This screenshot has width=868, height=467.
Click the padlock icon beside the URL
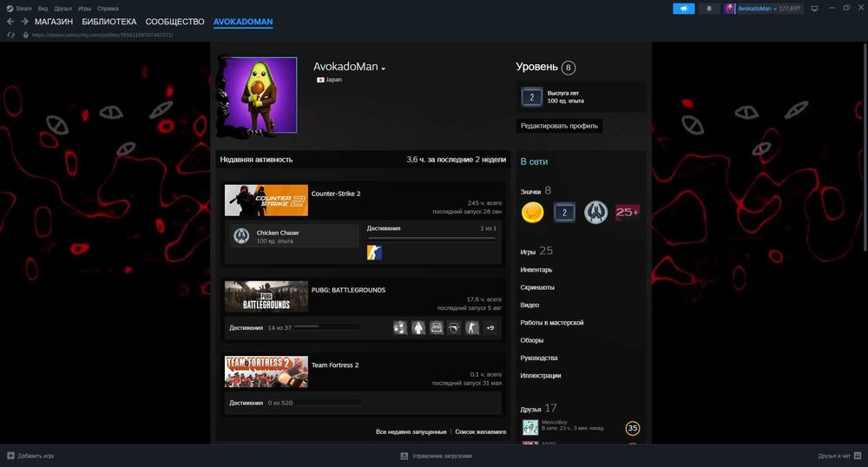click(25, 35)
